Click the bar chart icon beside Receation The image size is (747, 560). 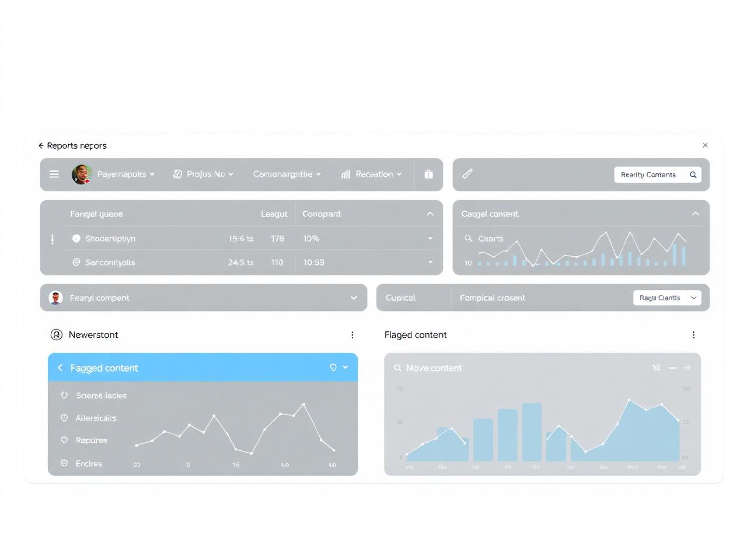(x=346, y=174)
